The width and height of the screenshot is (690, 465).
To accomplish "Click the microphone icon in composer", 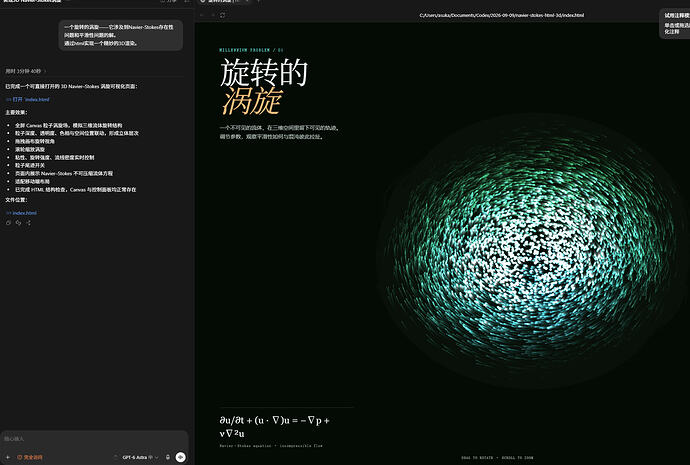I will (168, 457).
